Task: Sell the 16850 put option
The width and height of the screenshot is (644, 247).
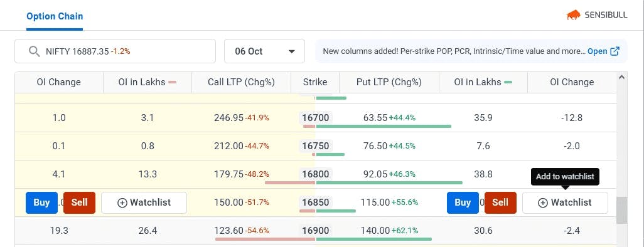Action: [500, 202]
